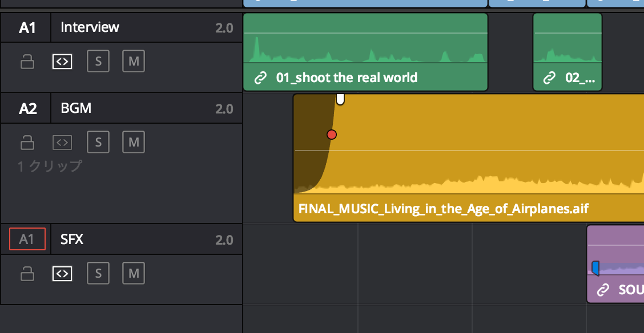Lock the Interview audio track

point(27,62)
